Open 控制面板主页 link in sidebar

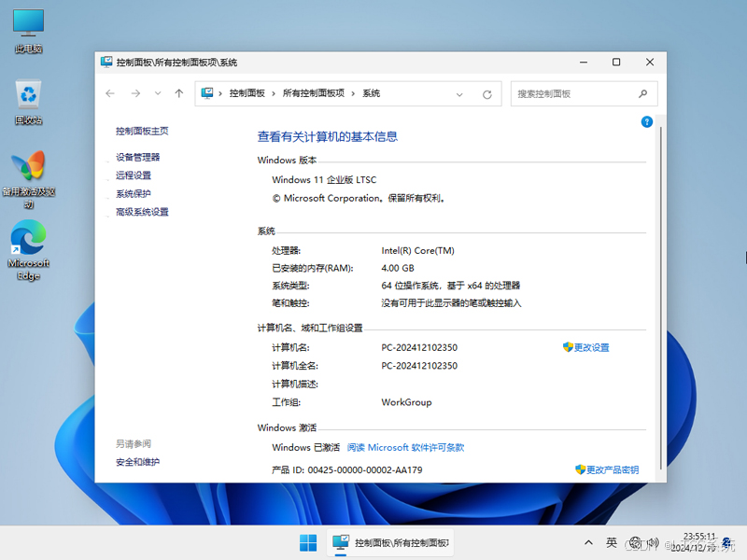click(x=142, y=131)
